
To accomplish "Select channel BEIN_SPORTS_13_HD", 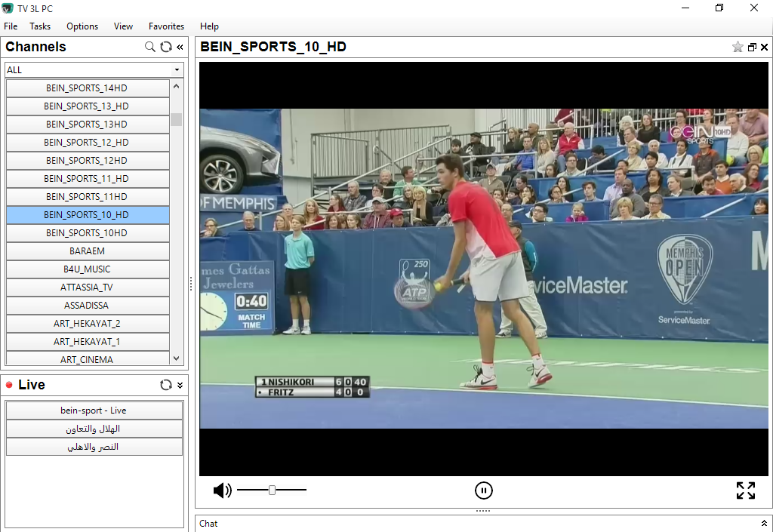I will tap(88, 106).
